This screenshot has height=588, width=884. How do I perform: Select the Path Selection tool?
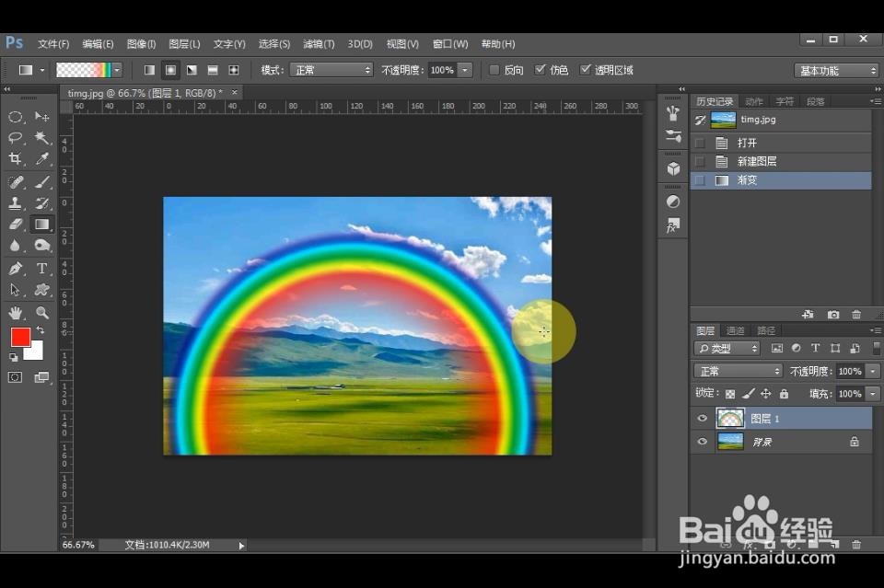[x=16, y=290]
